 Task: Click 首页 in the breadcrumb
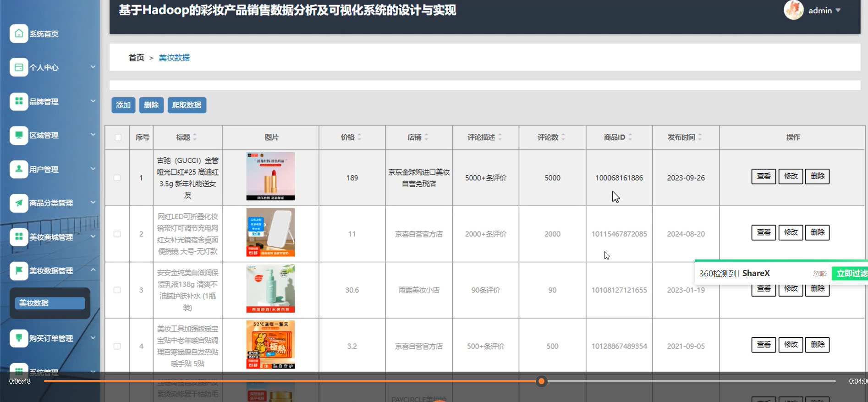pos(136,58)
